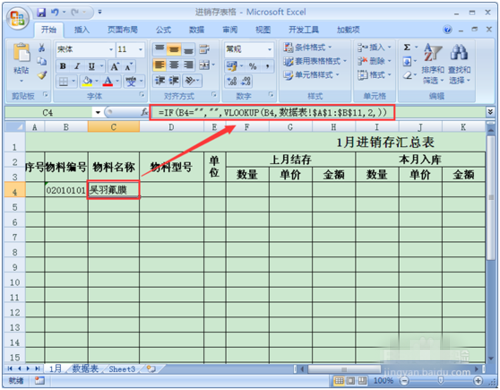Change the text orientation

tap(190, 80)
